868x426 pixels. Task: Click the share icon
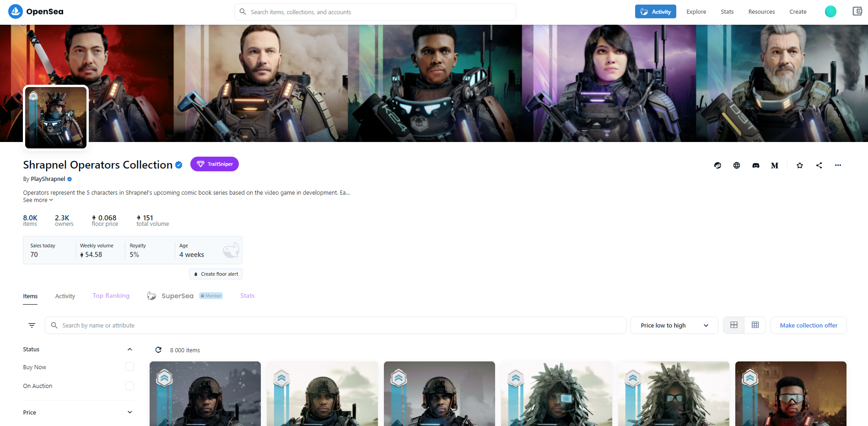819,165
